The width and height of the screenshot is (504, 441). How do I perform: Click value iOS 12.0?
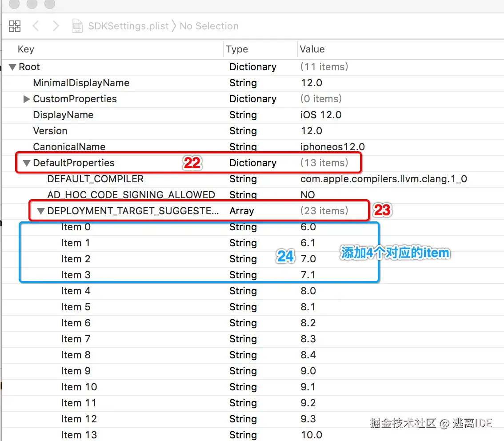pos(321,115)
